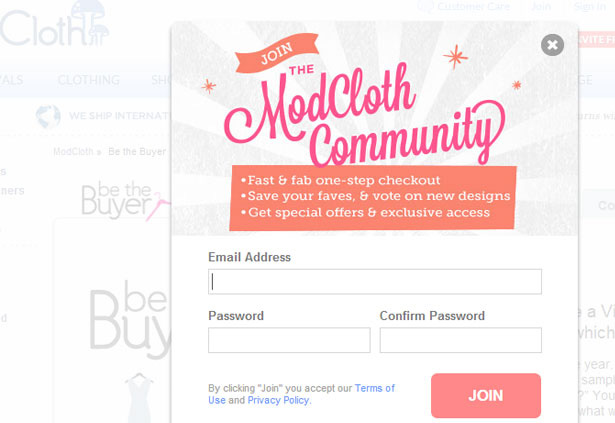Image resolution: width=615 pixels, height=423 pixels.
Task: Click the dress on hanger illustration
Action: (137, 395)
